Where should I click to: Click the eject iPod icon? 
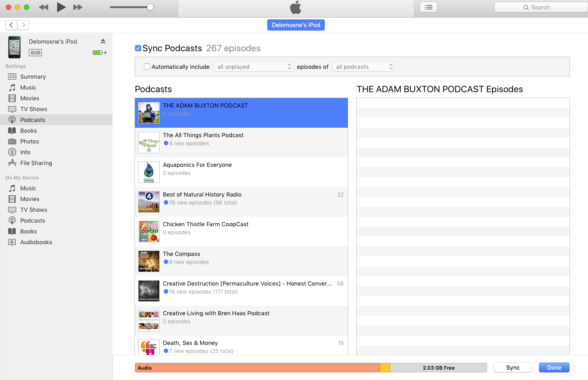103,41
